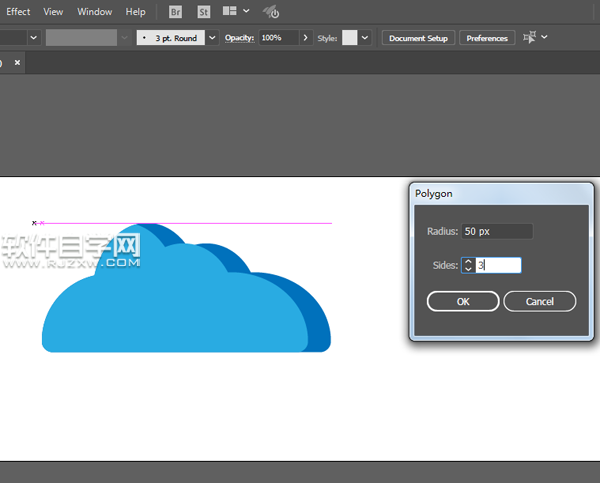Open the Preferences button
The image size is (600, 483).
(487, 38)
